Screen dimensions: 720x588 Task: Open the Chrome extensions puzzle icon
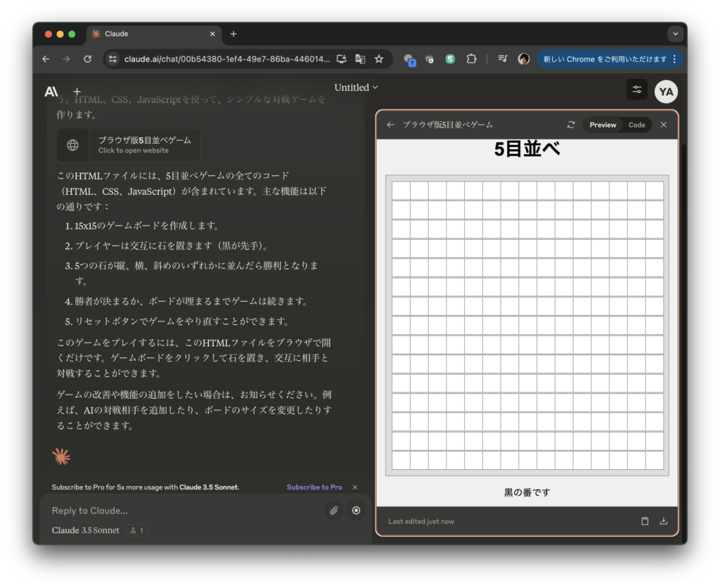tap(471, 59)
